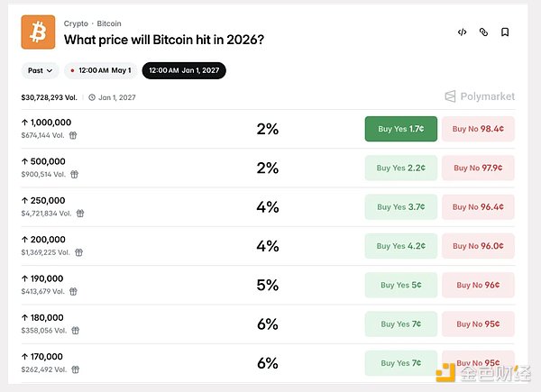Open the Crypto category link
The image size is (541, 392).
pos(76,23)
